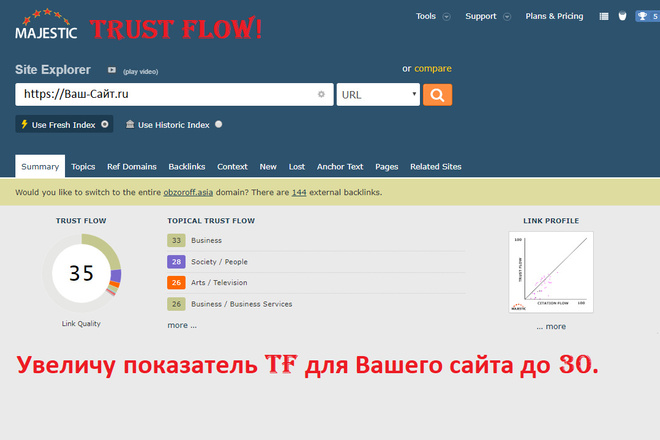This screenshot has width=660, height=440.
Task: Open the Lost tab
Action: [297, 167]
